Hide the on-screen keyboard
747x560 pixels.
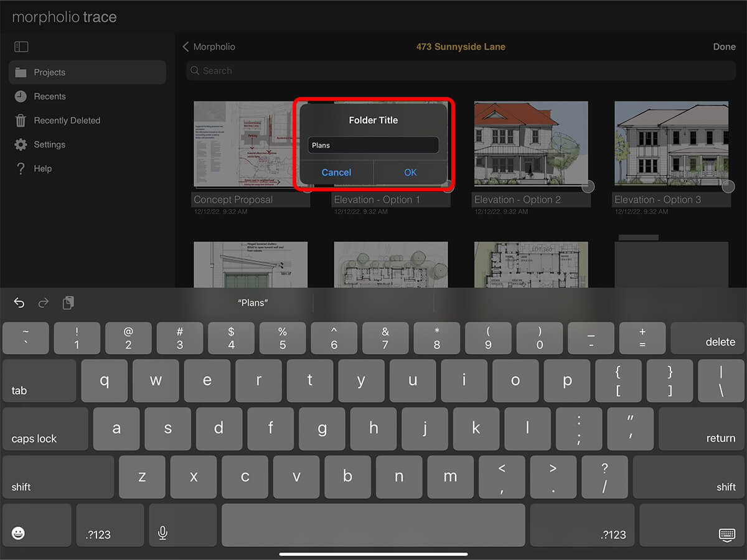point(726,534)
